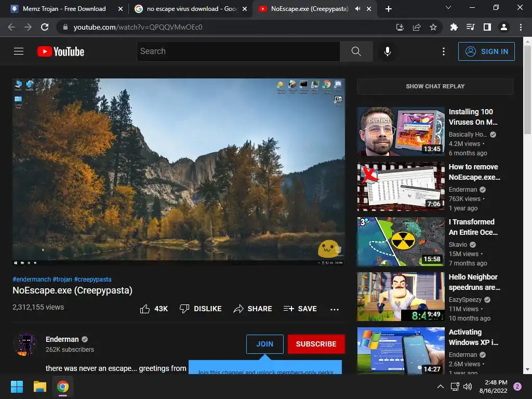Close the Memz Trojan tab

pos(121,9)
